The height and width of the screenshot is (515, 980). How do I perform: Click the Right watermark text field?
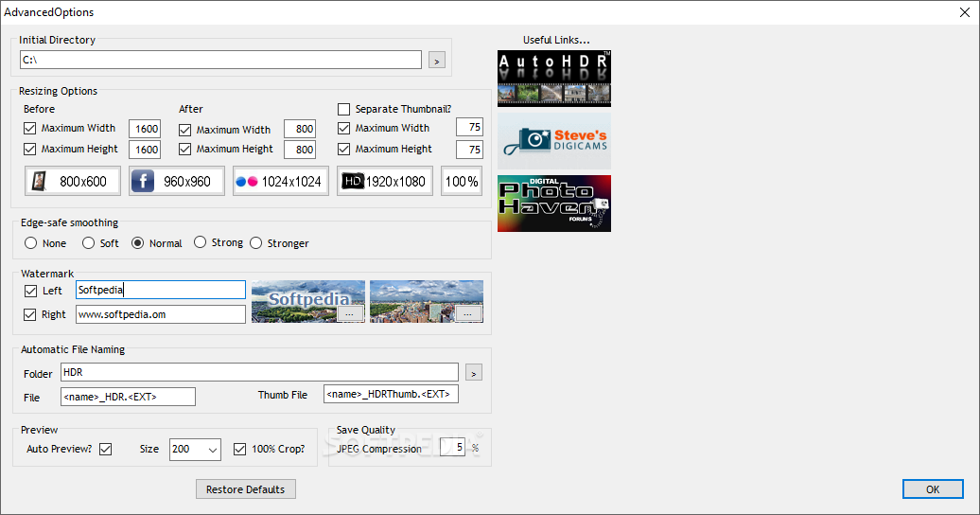coord(161,314)
